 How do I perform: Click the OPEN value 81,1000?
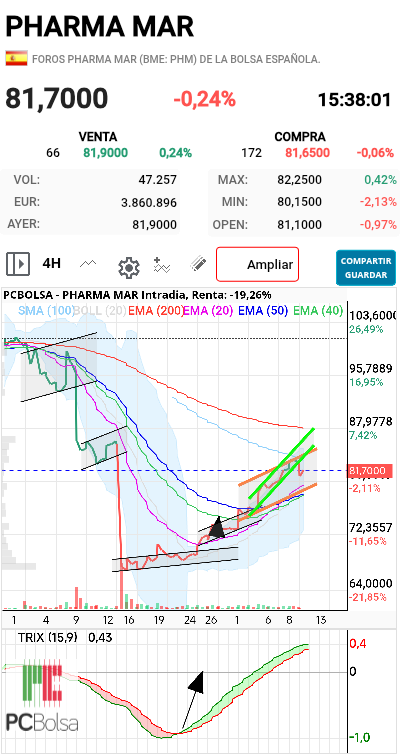(300, 225)
